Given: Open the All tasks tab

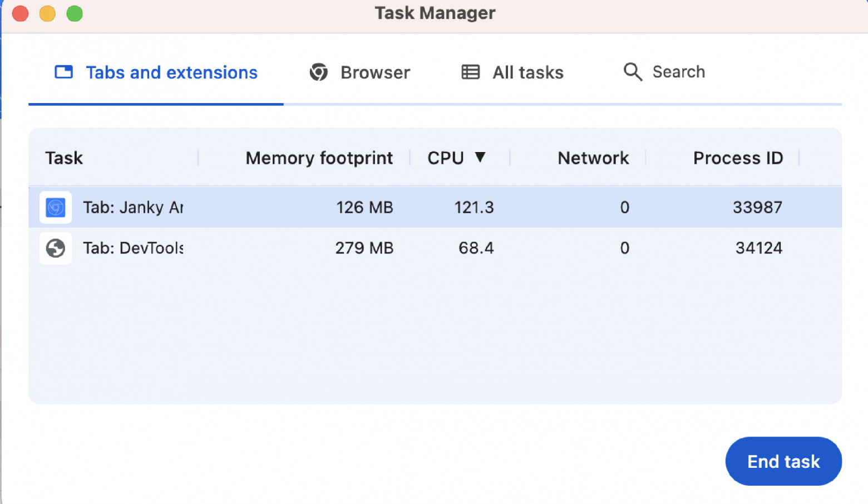Looking at the screenshot, I should (527, 72).
